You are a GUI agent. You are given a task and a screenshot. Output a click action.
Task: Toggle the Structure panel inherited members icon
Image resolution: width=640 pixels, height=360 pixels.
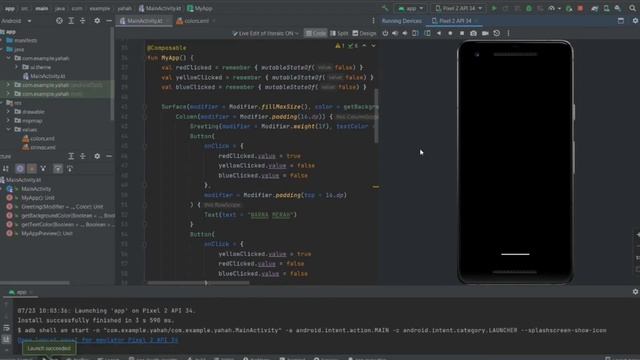[x=43, y=168]
